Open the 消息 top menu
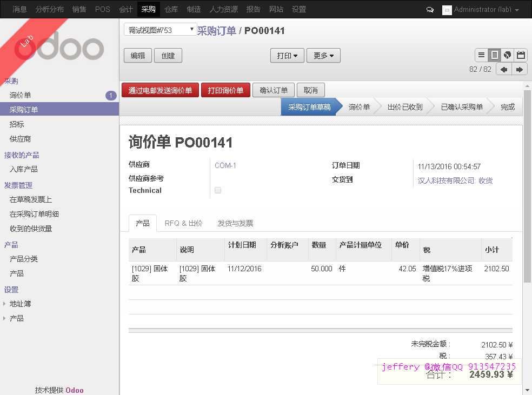Viewport: 532px width, 395px height. pos(19,9)
